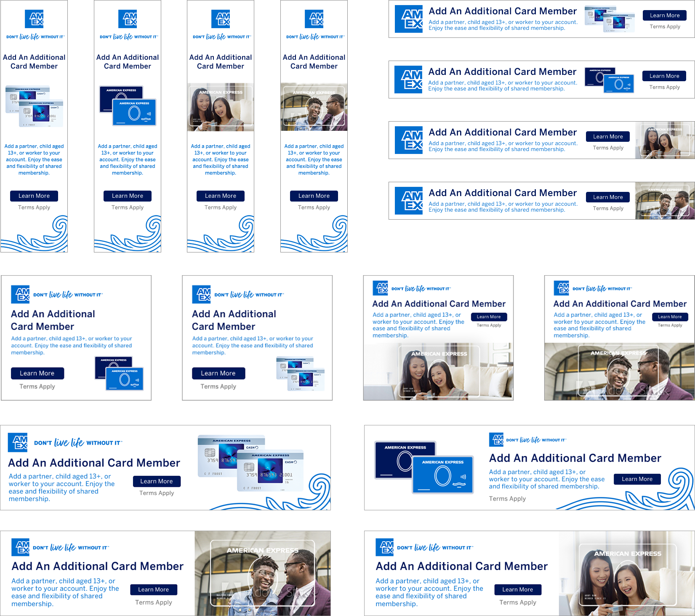Click navy and blue cards image in tall ad
Viewport: 695px width, 616px height.
coord(128,106)
